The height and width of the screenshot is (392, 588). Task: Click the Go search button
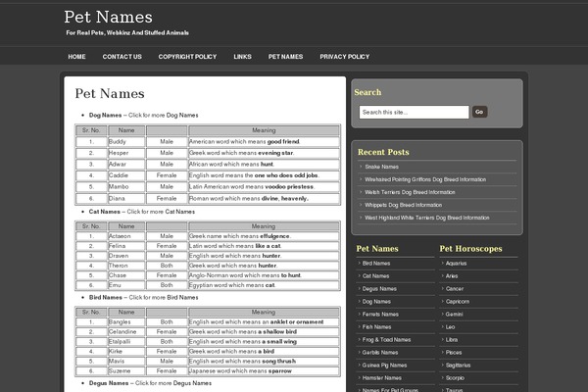coord(479,112)
